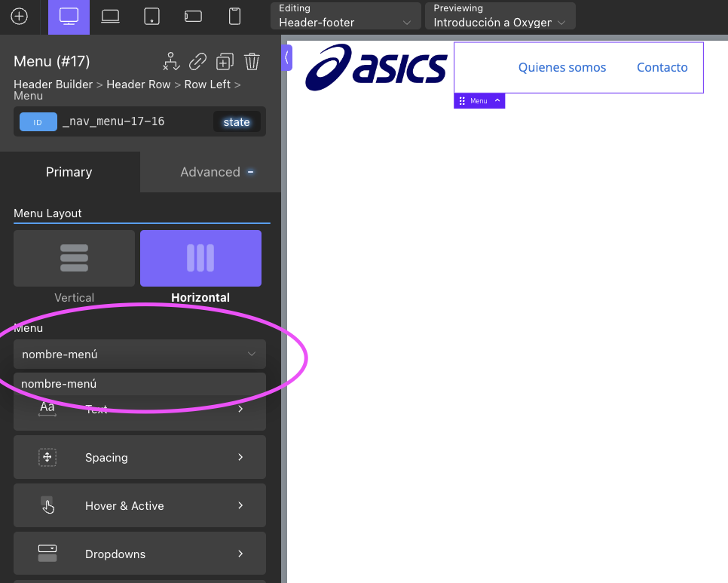Click the Quienes somos menu link

(561, 68)
